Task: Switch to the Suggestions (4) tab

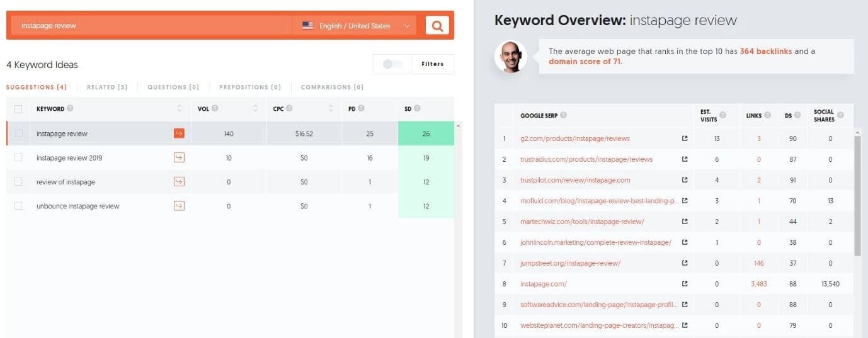Action: tap(37, 87)
